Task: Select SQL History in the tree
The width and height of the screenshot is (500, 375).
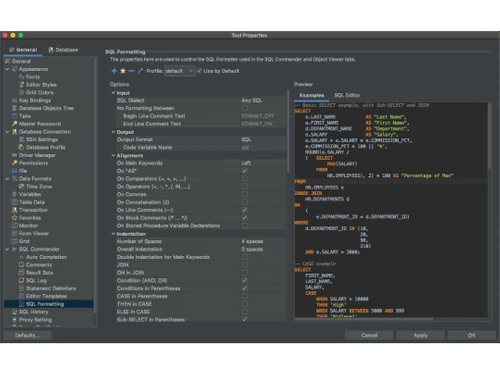Action: pos(33,312)
